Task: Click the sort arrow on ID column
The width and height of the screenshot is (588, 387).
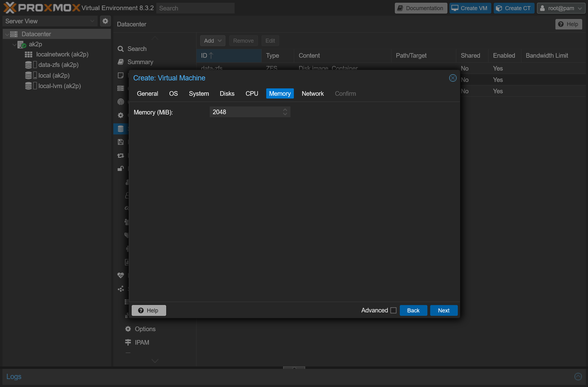Action: tap(211, 56)
